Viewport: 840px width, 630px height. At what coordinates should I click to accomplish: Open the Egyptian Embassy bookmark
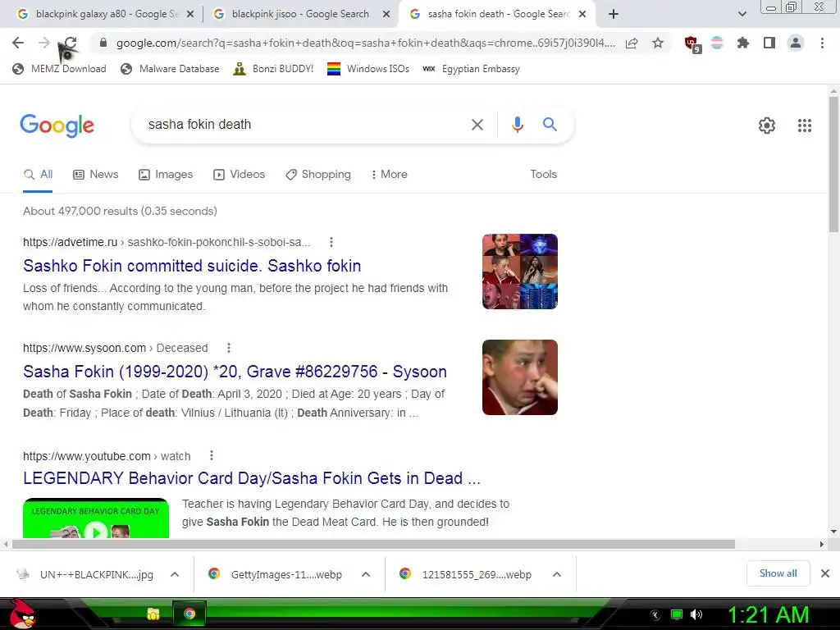click(x=472, y=69)
